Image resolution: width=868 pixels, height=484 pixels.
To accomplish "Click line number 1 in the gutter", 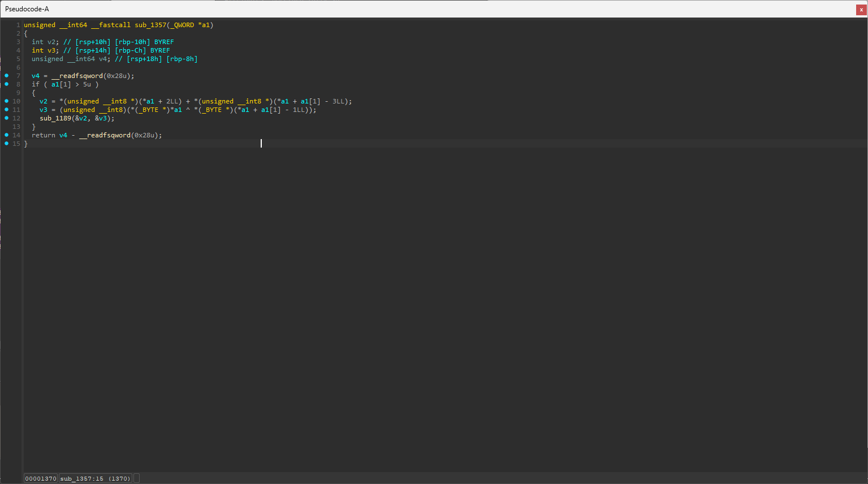I will tap(18, 25).
